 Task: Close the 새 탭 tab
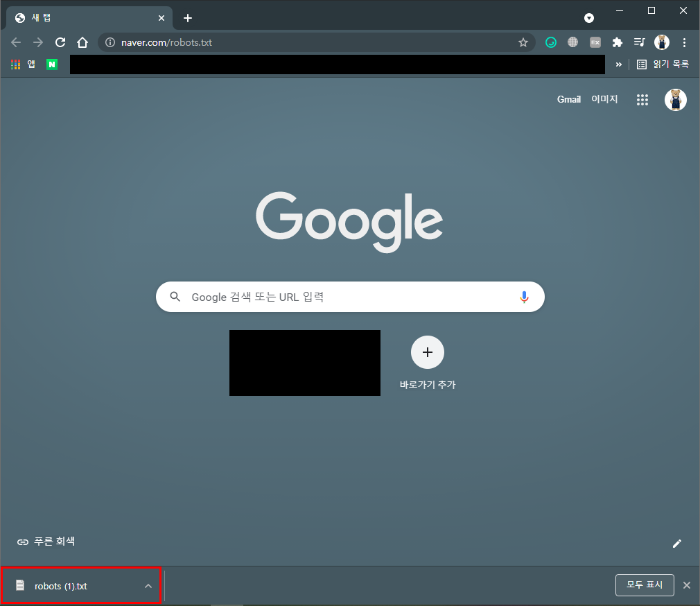161,18
